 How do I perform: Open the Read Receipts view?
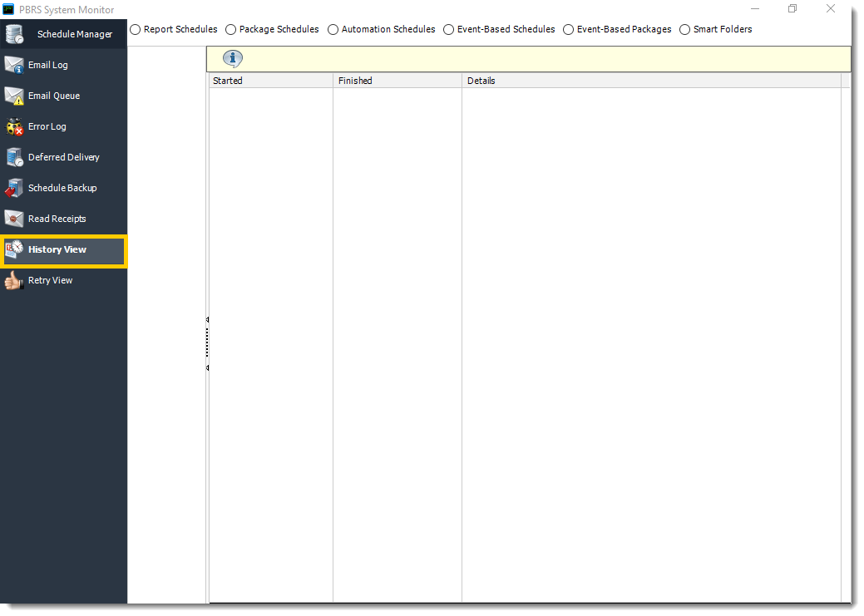coord(63,219)
